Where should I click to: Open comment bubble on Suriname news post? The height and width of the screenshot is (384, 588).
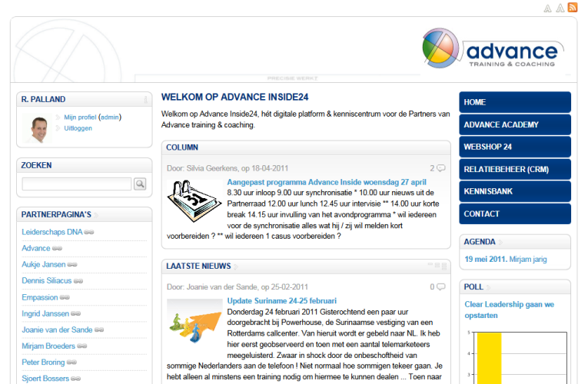coord(441,286)
